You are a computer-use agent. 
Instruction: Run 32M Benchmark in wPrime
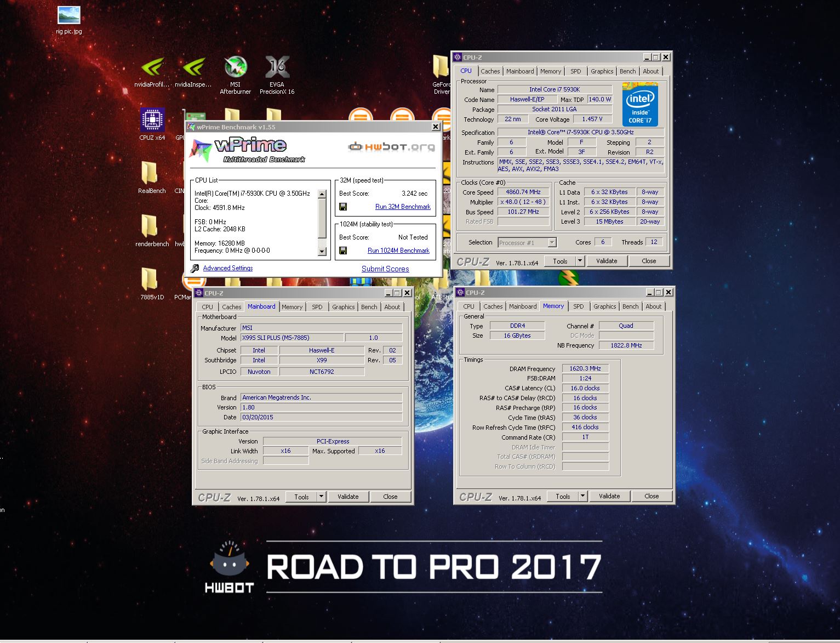point(403,207)
